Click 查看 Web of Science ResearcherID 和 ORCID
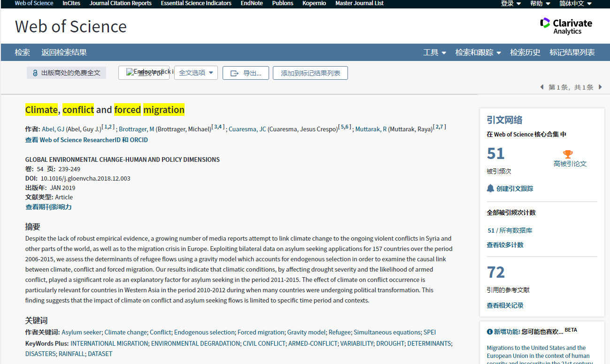610x364 pixels. 87,140
